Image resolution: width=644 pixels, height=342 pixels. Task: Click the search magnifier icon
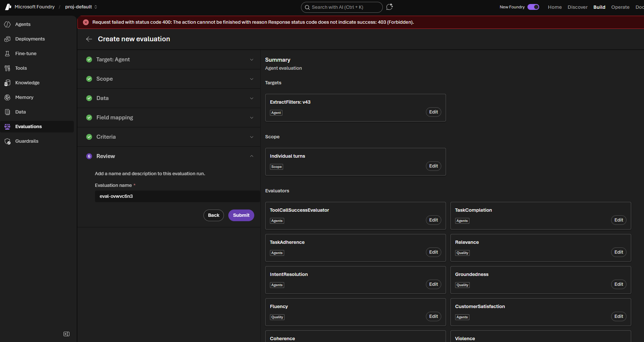click(308, 7)
